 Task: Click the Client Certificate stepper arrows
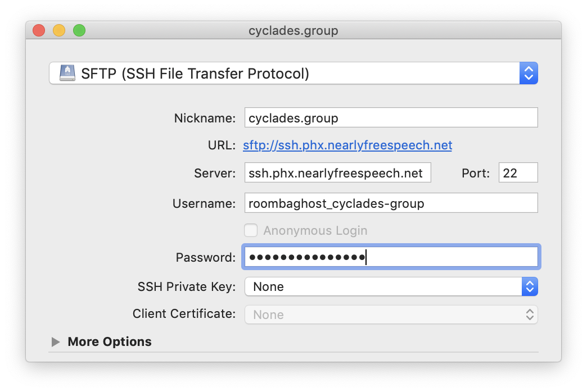pos(529,314)
